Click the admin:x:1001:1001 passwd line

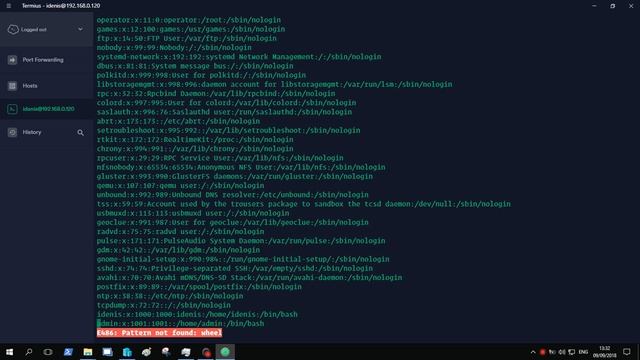[x=180, y=324]
